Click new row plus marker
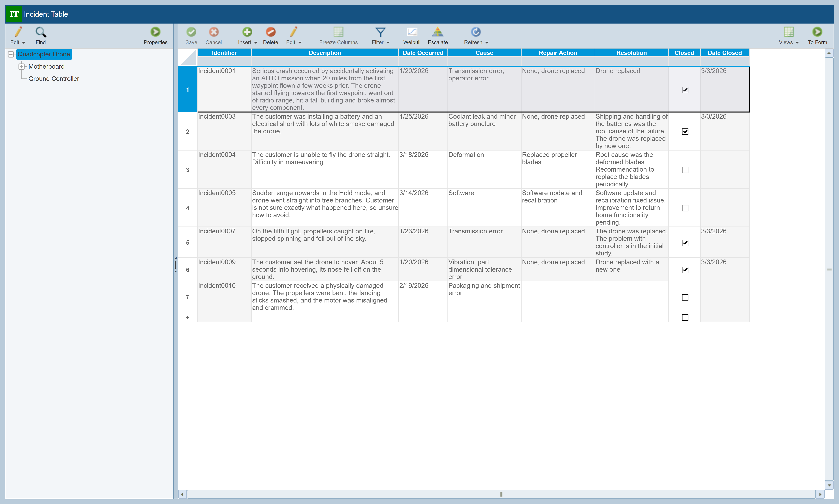Viewport: 839px width, 504px height. (x=188, y=317)
